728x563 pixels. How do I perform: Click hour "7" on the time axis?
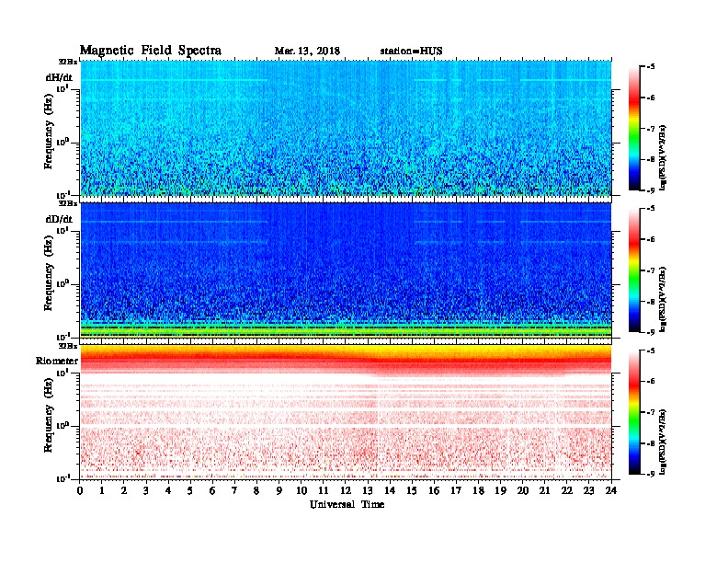(x=235, y=490)
